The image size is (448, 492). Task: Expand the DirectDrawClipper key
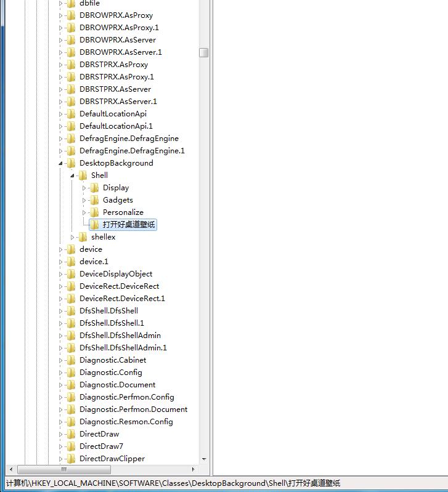(60, 459)
